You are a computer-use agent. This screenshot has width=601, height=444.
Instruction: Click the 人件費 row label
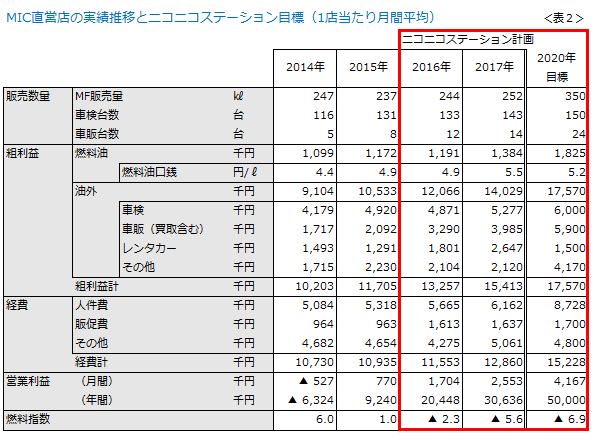click(91, 304)
